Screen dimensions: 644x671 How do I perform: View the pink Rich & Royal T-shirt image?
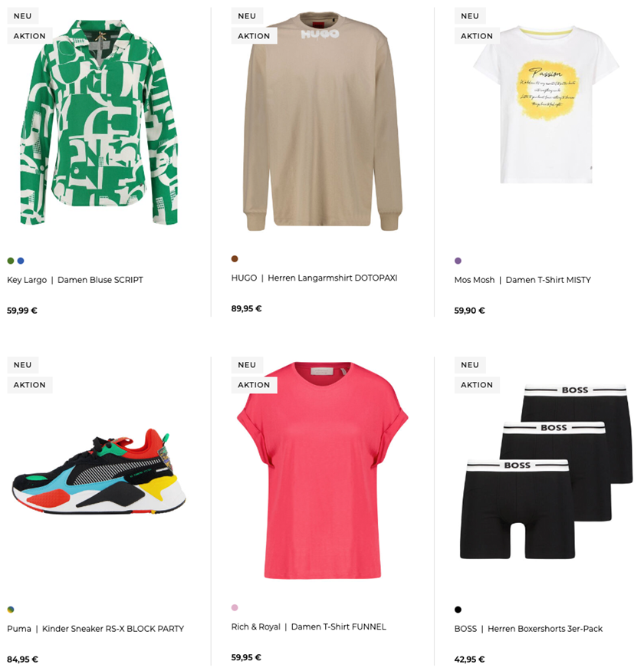tap(322, 470)
